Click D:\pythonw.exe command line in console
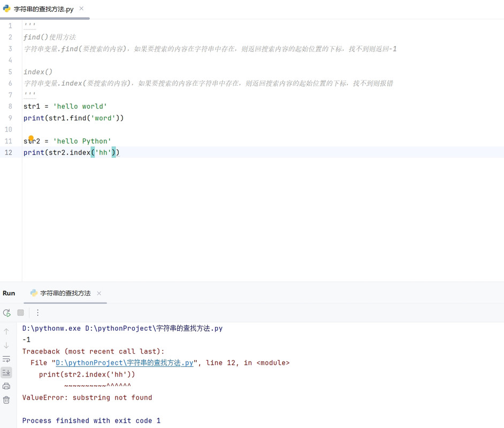The image size is (504, 428). click(x=122, y=328)
